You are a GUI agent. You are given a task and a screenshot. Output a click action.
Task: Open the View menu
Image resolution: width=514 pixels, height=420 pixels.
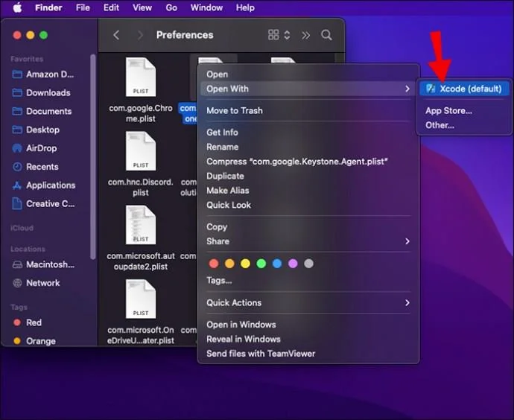click(x=142, y=7)
